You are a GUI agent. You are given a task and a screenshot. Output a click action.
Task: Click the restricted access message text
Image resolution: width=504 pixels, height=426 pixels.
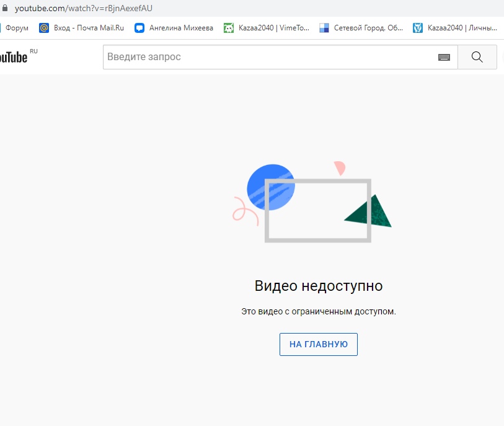click(x=318, y=311)
